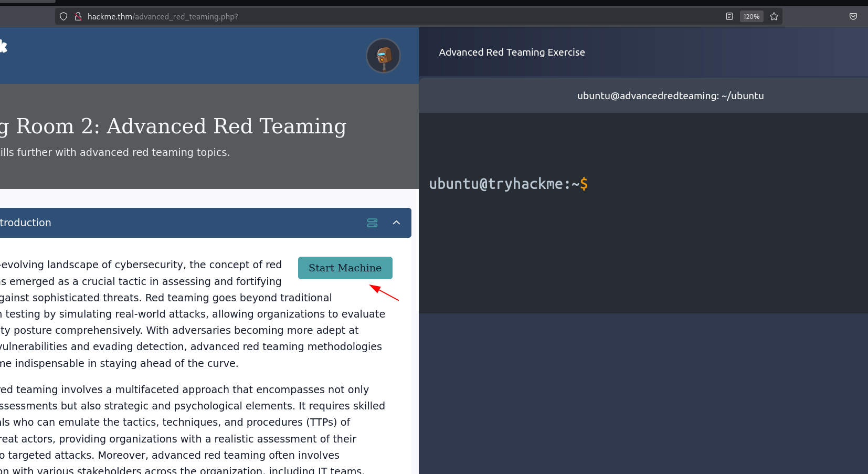
Task: Collapse the Introduction section with the chevron
Action: coord(396,223)
